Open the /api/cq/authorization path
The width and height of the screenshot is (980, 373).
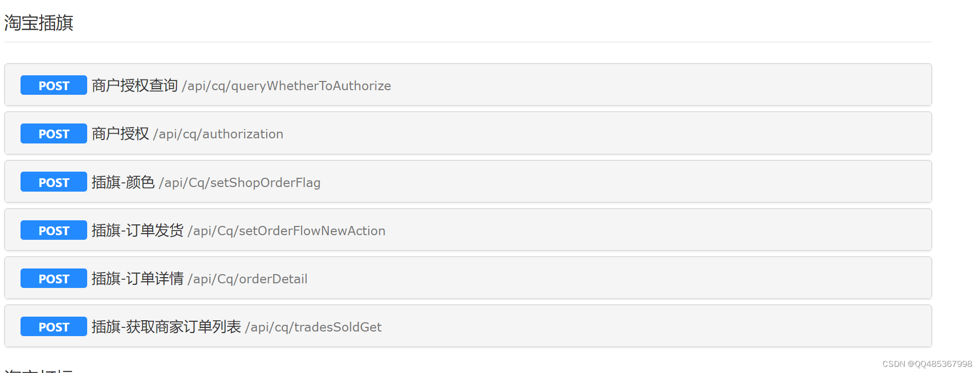218,134
